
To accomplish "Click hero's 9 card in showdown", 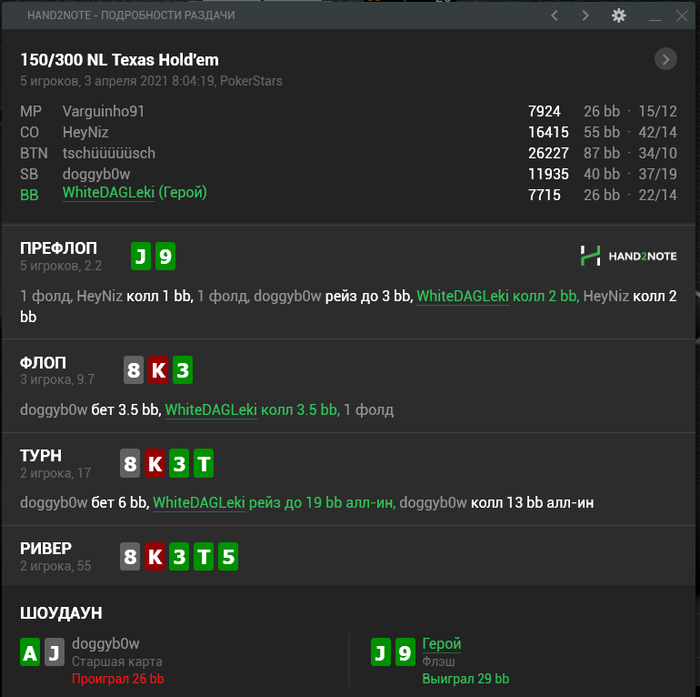I will click(x=405, y=652).
